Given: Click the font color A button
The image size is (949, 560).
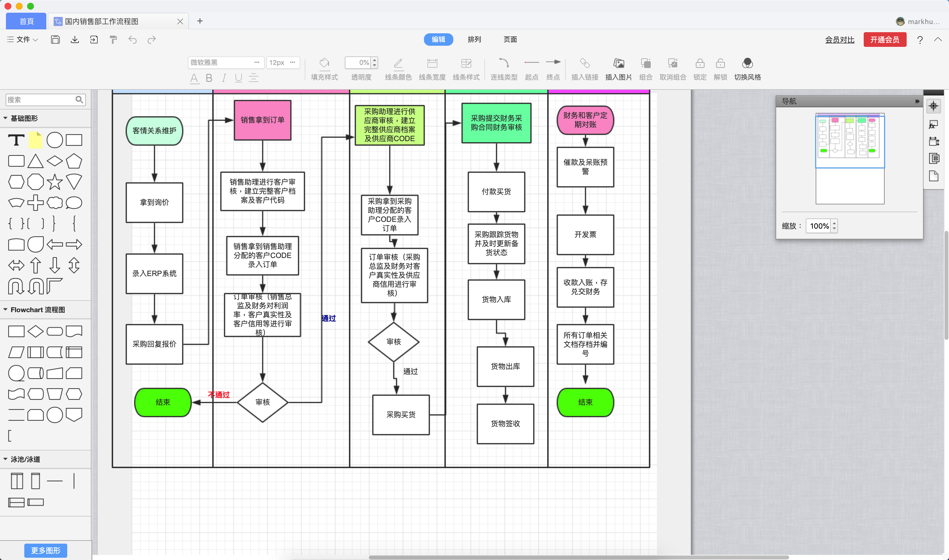Looking at the screenshot, I should pos(194,78).
